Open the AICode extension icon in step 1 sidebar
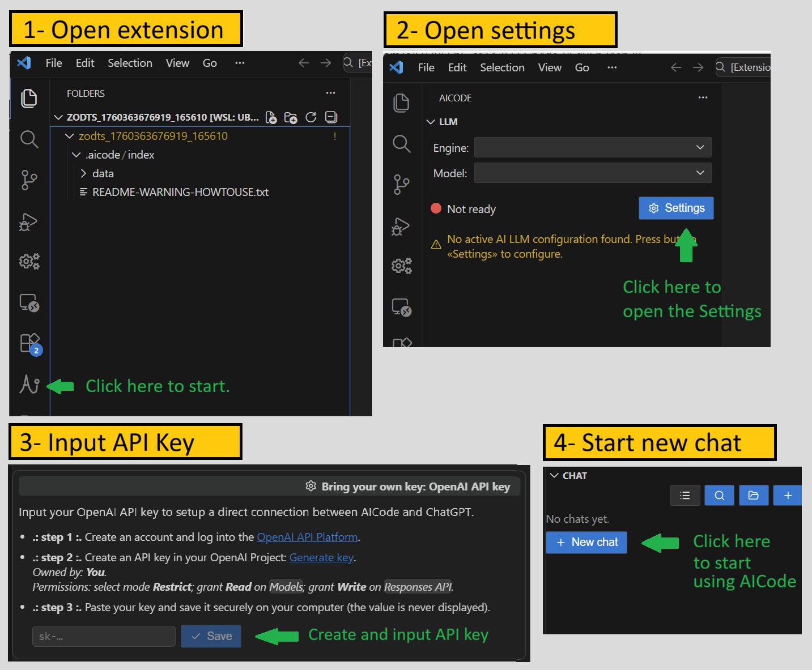The height and width of the screenshot is (670, 812). point(29,385)
